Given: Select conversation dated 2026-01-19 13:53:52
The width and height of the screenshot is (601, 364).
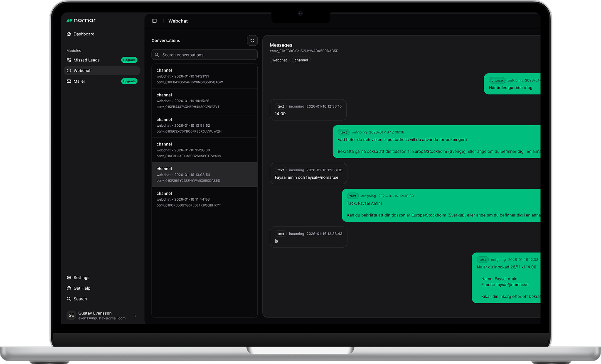Looking at the screenshot, I should point(204,125).
